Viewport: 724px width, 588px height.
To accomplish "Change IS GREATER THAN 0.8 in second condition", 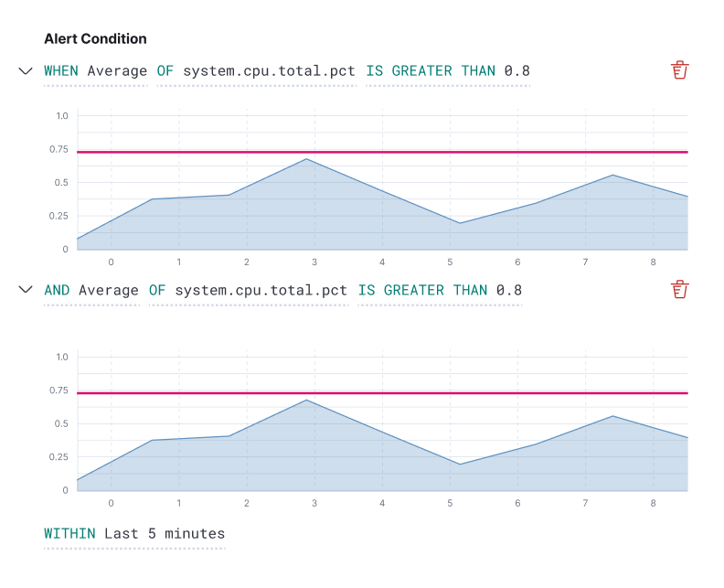I will click(440, 291).
